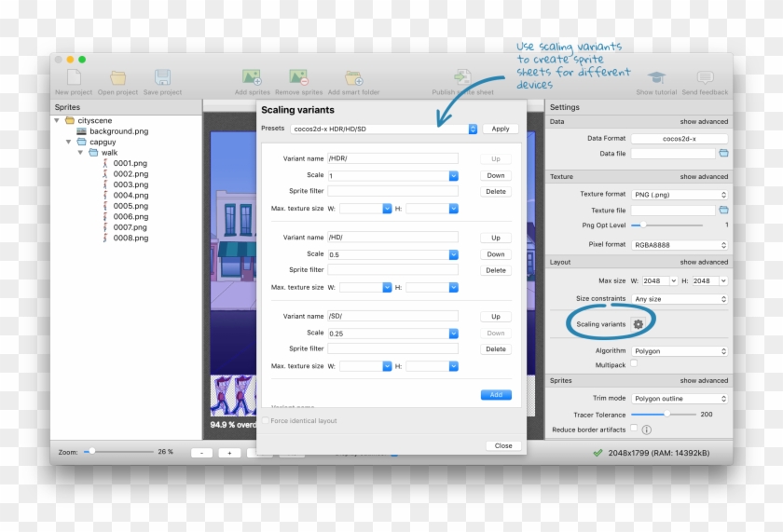Move the /HD/ variant Up
The image size is (783, 532).
[x=495, y=239]
